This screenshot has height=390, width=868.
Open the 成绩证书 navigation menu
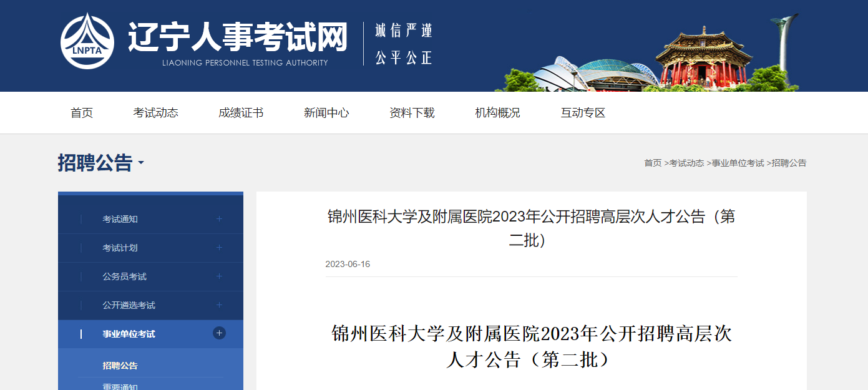coord(241,113)
